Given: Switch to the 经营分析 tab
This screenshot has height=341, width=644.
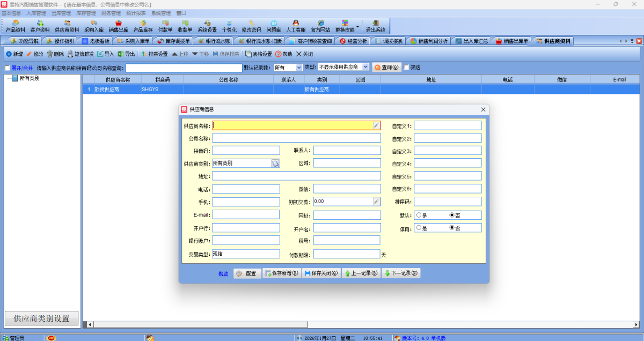Looking at the screenshot, I should [x=353, y=41].
